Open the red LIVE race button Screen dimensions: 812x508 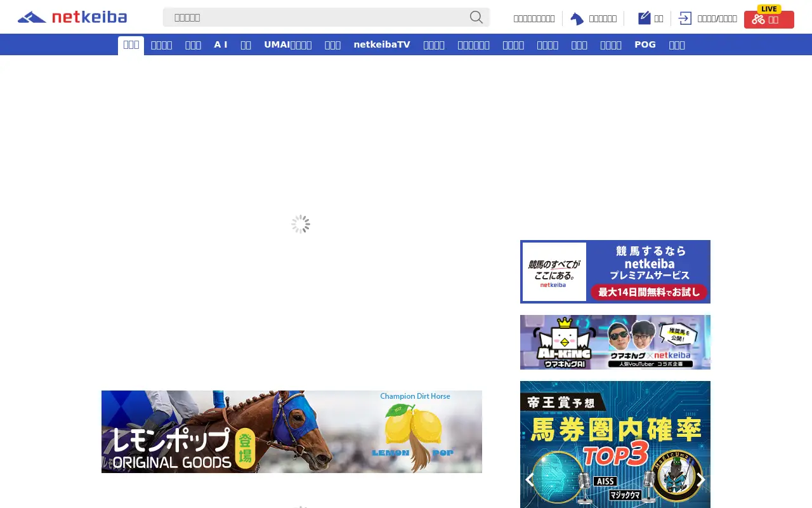769,19
